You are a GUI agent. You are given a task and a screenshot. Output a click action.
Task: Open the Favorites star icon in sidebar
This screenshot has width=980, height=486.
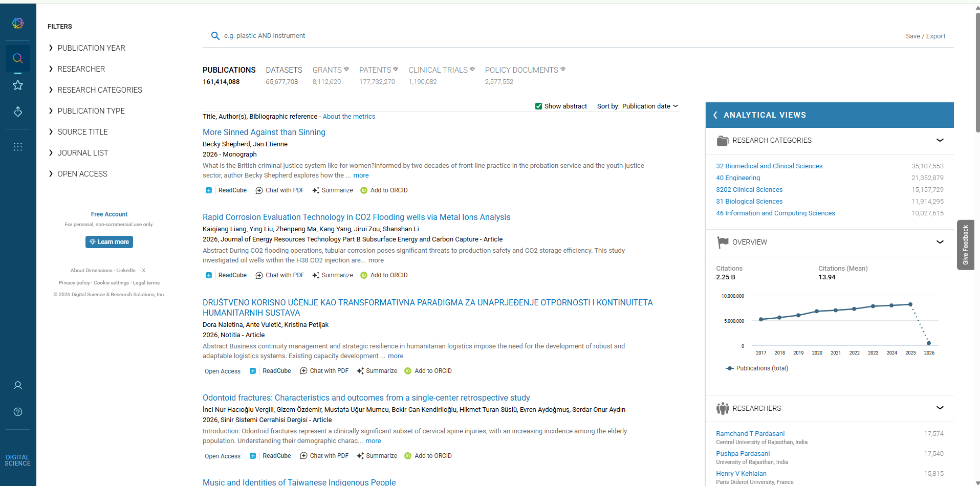coord(18,85)
